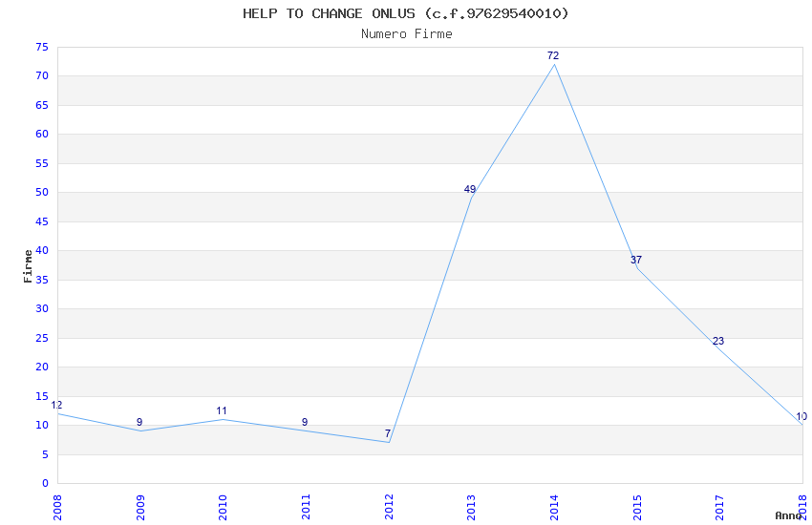Click the x-axis year 2010
Screen dimensions: 812x525
point(223,508)
